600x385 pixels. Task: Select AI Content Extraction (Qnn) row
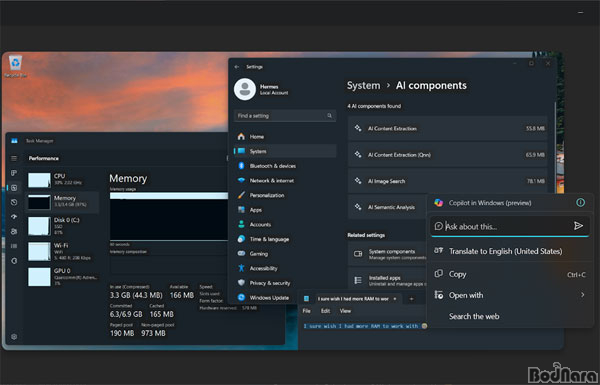pyautogui.click(x=447, y=155)
